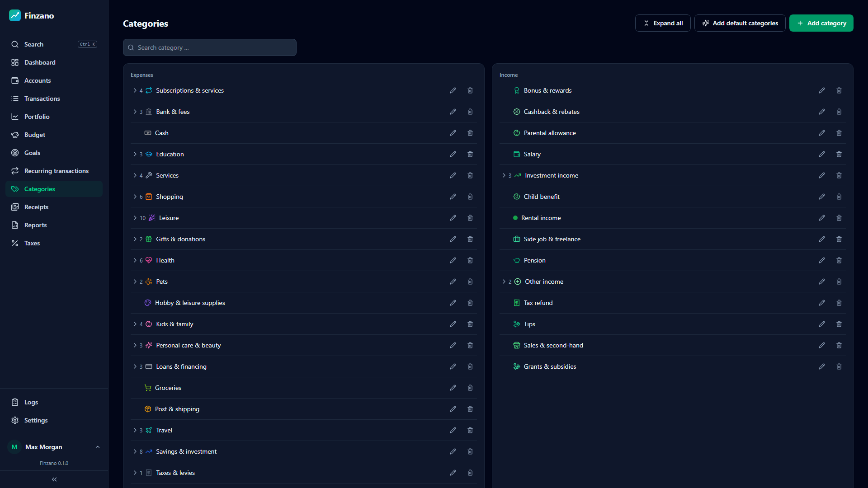Click the trash icon for Health

(x=470, y=260)
